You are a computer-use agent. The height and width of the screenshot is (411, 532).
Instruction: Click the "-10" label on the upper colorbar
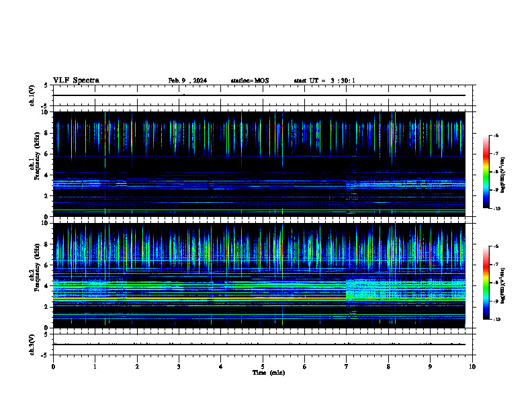pyautogui.click(x=496, y=209)
